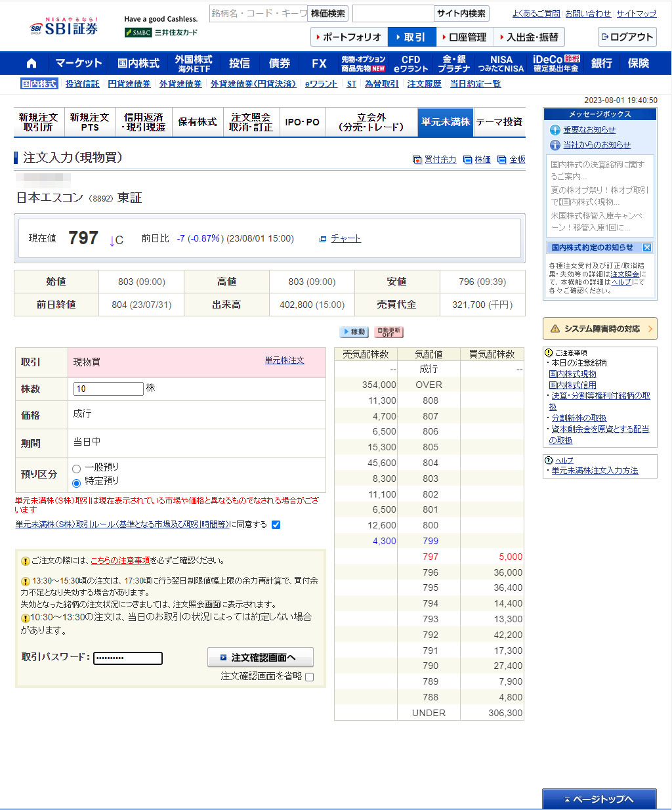Click the SBI証券 logo
Screen dimensions: 672x810
coord(64,28)
